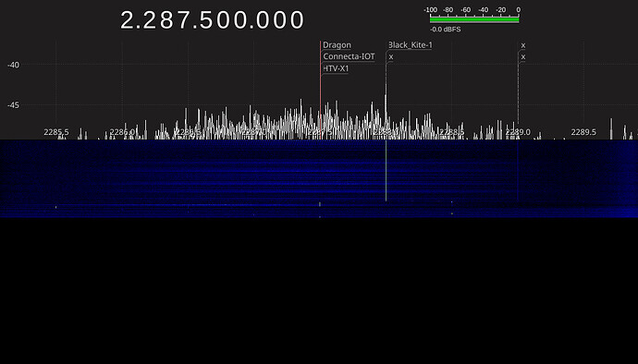Select the Dragon bookmark label
The height and width of the screenshot is (364, 638).
pos(337,45)
